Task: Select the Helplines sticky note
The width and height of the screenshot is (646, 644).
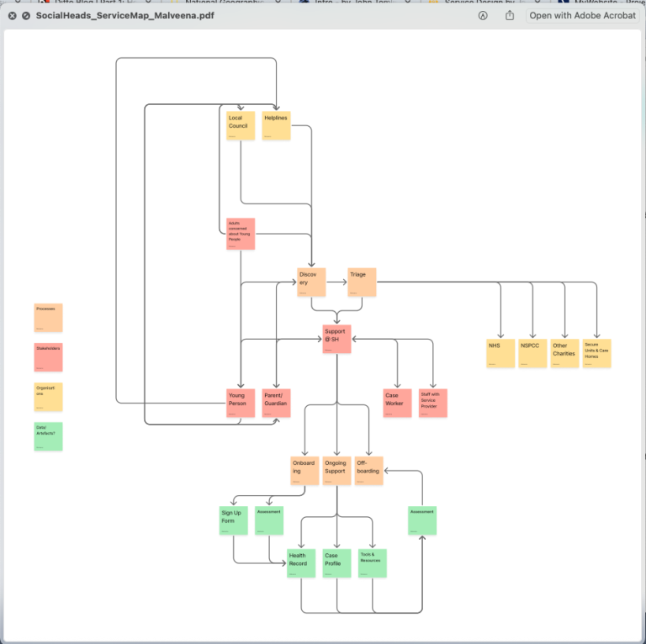Action: pyautogui.click(x=276, y=125)
